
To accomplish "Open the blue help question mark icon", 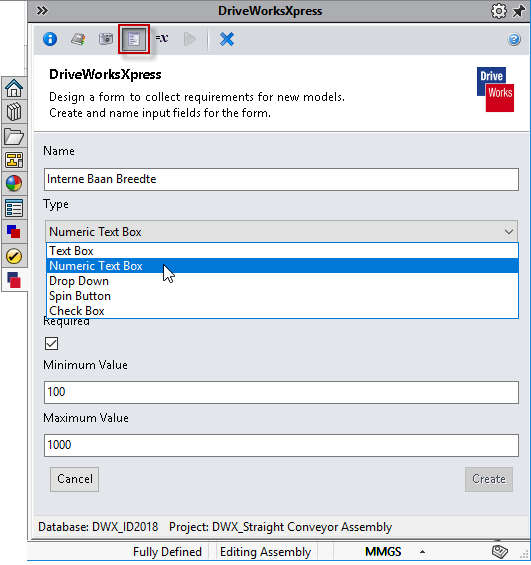I will point(514,39).
